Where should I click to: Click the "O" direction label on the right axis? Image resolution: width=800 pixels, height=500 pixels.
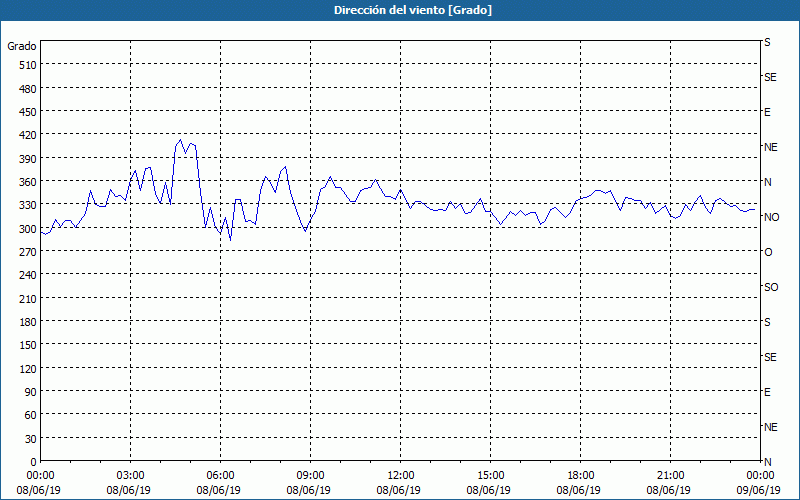pyautogui.click(x=768, y=252)
